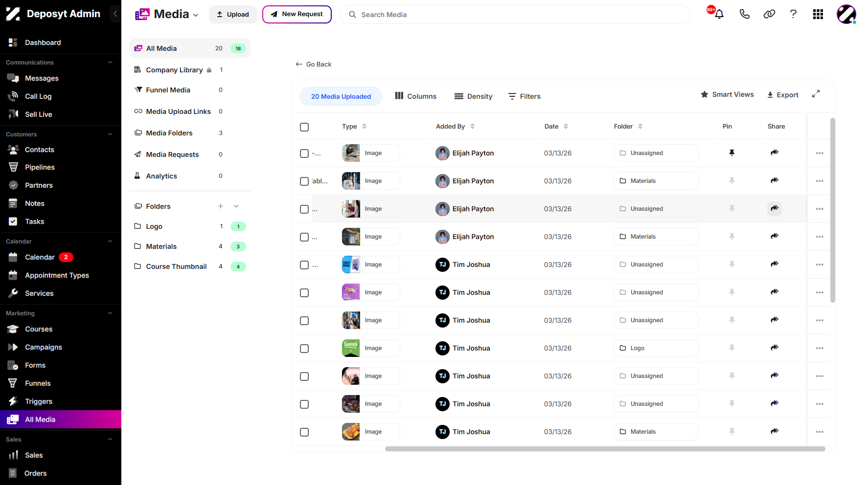This screenshot has width=868, height=485.
Task: Click the phone dialer icon
Action: tap(744, 15)
